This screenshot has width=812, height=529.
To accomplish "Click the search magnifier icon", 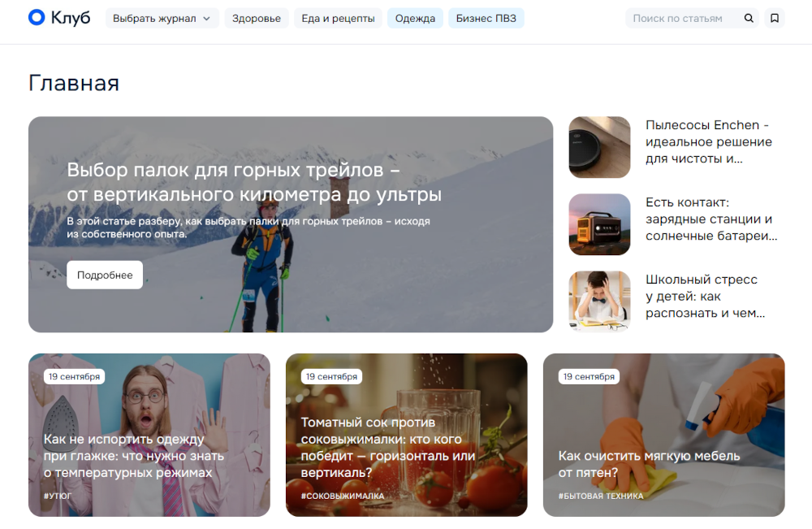I will click(x=749, y=18).
